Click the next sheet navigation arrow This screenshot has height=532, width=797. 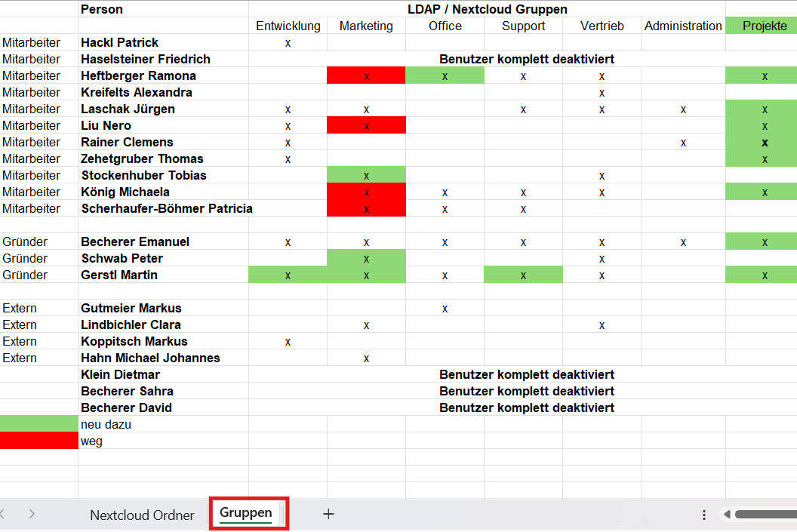click(x=32, y=514)
